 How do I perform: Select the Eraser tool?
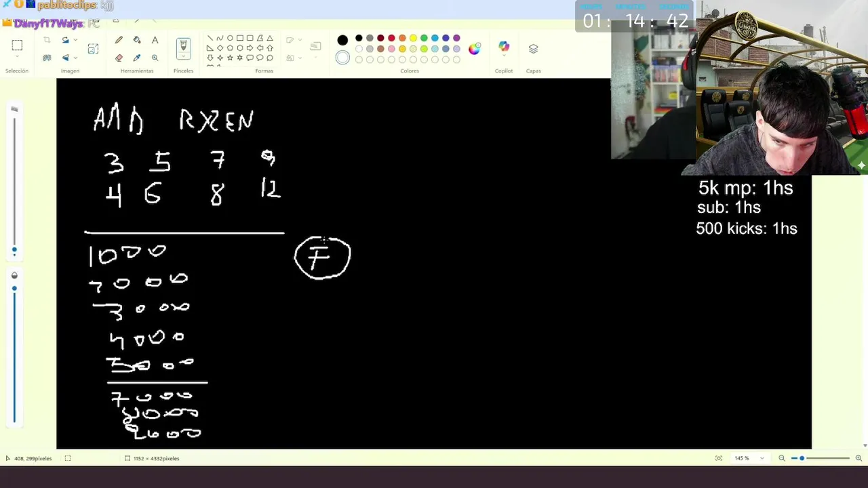tap(119, 58)
